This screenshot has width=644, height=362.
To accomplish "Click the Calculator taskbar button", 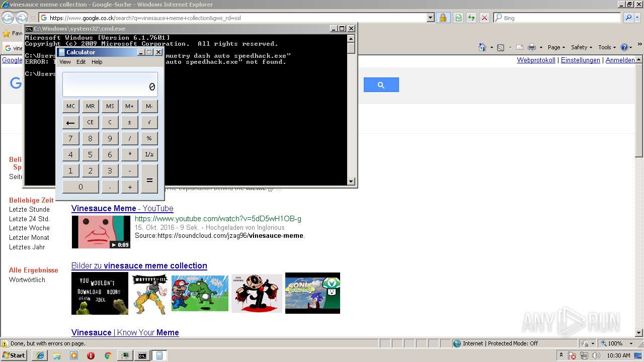I will tap(159, 355).
